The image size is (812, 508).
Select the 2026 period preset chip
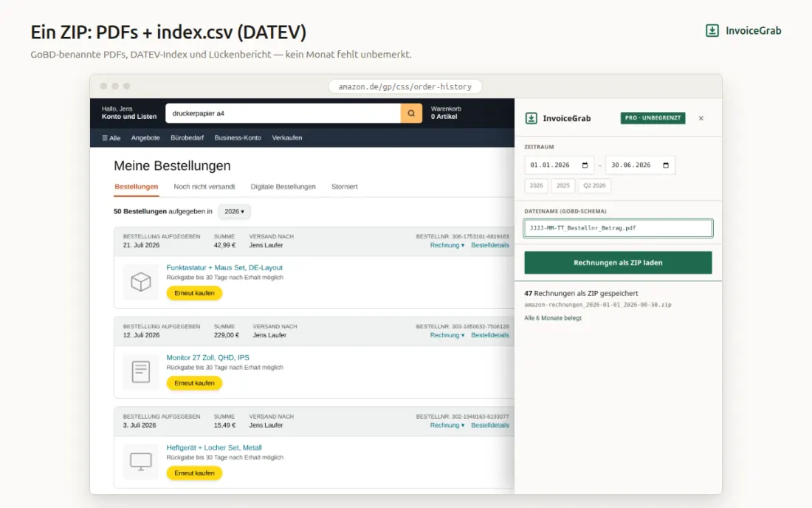(x=536, y=185)
